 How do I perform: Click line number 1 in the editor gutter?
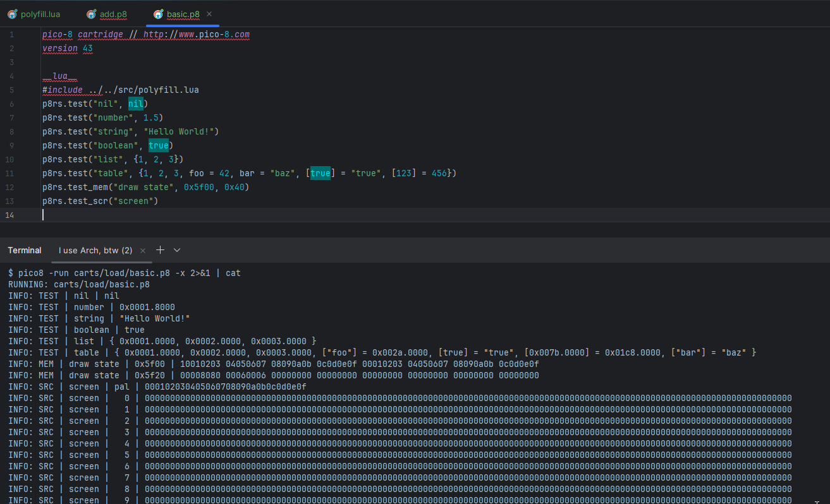pos(11,34)
